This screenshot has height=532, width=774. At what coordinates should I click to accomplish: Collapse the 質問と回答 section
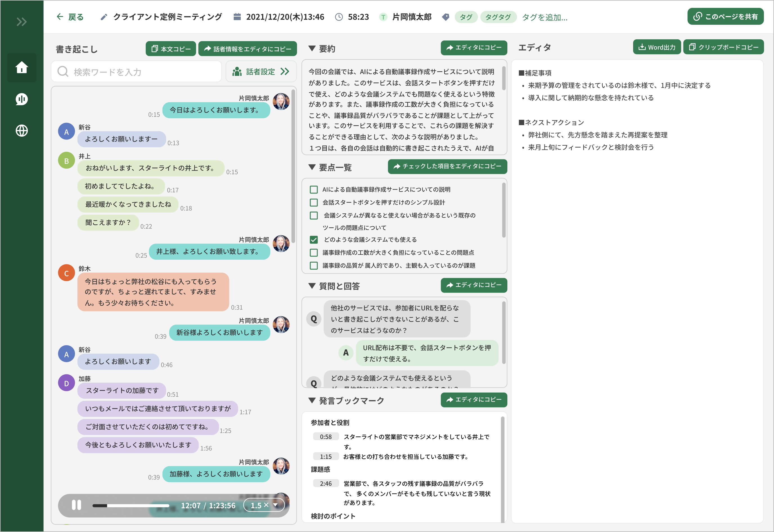tap(312, 286)
